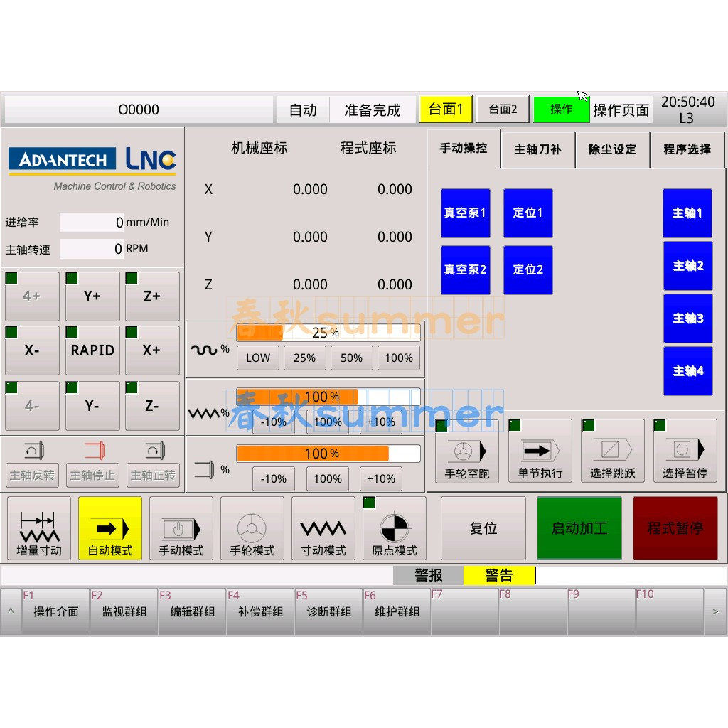Image resolution: width=728 pixels, height=728 pixels.
Task: Open F4 补偿群组 menu
Action: click(260, 611)
